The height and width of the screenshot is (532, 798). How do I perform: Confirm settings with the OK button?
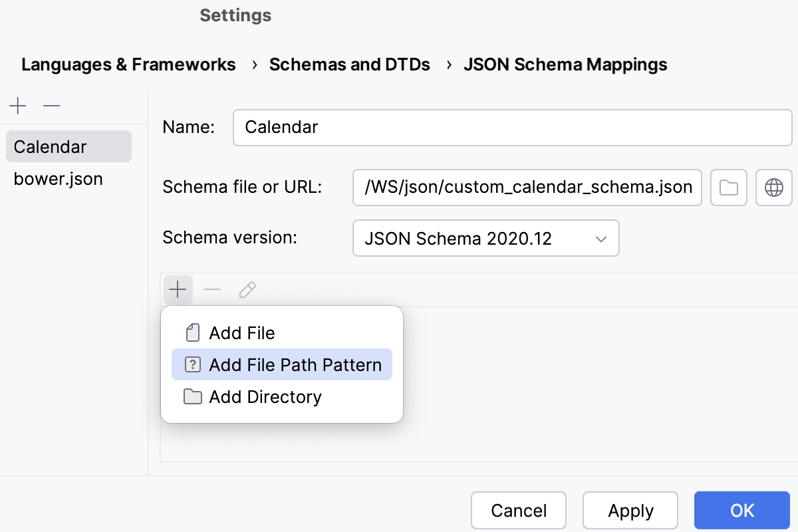742,511
